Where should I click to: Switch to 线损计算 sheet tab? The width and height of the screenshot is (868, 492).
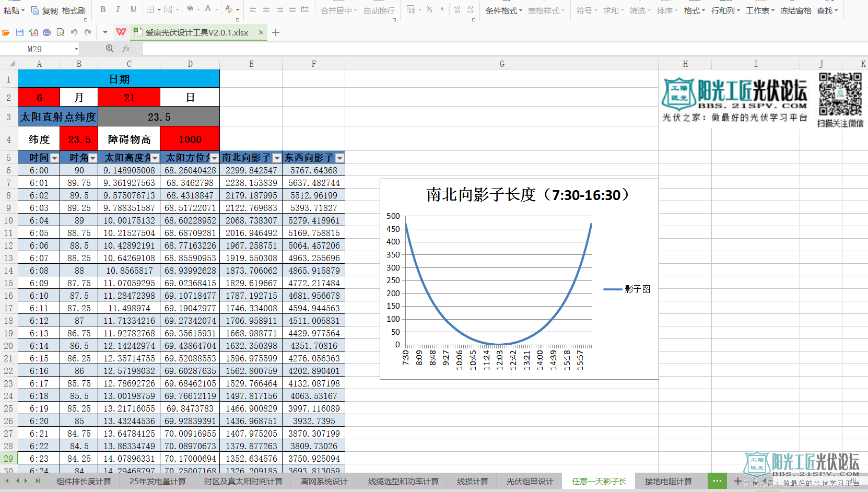473,481
